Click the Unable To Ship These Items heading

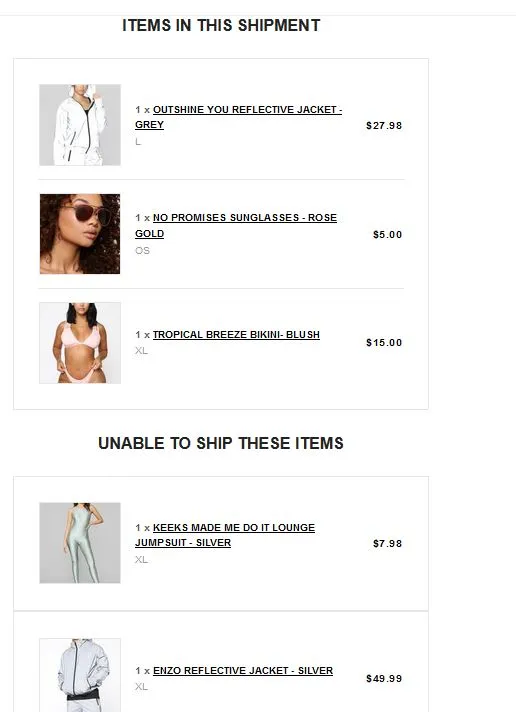tap(221, 443)
